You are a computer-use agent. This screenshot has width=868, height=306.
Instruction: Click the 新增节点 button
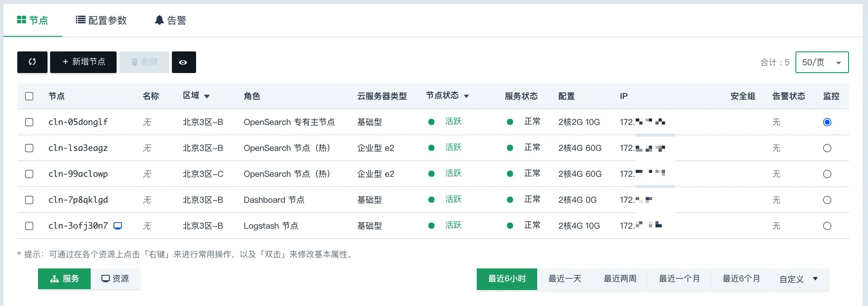(x=83, y=62)
